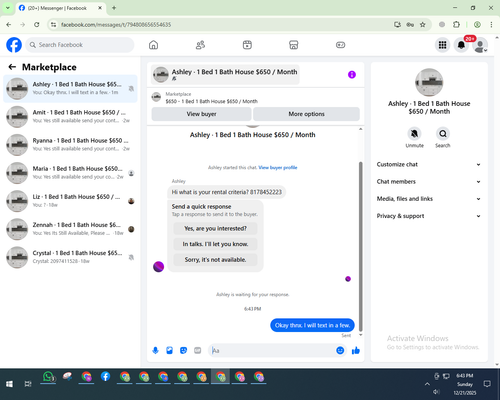The height and width of the screenshot is (400, 500).
Task: Open the Zennah conversation in the list
Action: point(70,229)
